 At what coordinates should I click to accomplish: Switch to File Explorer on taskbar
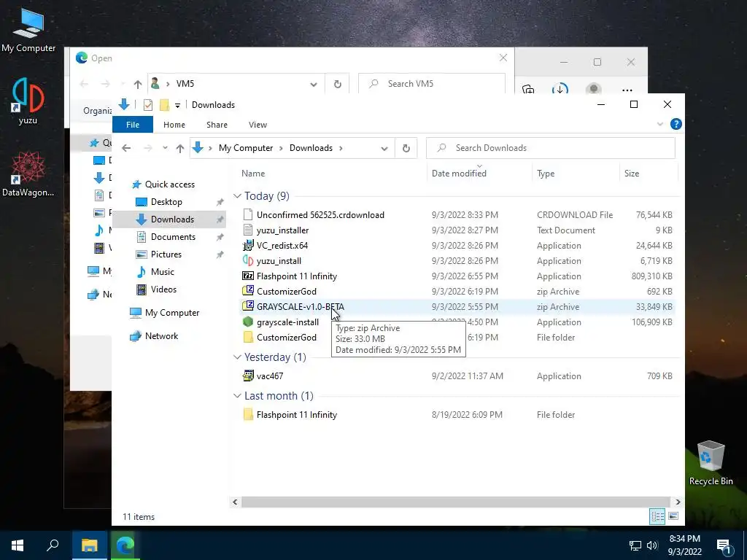pyautogui.click(x=90, y=545)
